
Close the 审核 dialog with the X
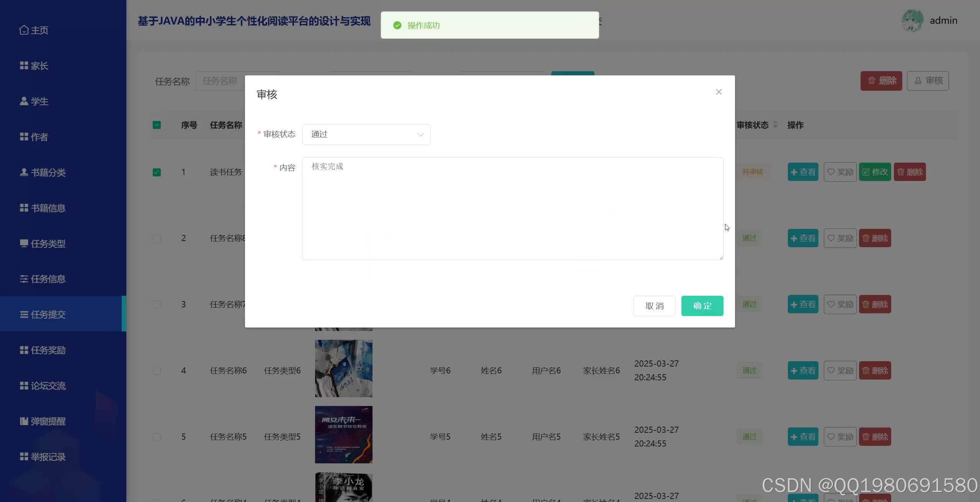pos(719,92)
